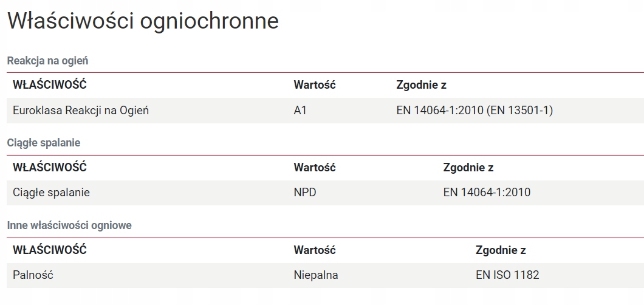Click the NPD value cell

click(x=305, y=193)
